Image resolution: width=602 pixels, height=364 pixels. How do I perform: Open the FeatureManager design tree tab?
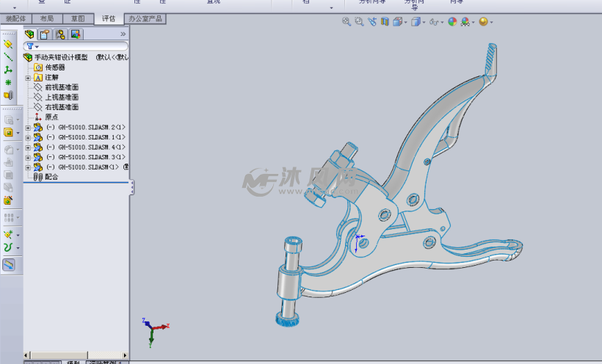point(29,34)
